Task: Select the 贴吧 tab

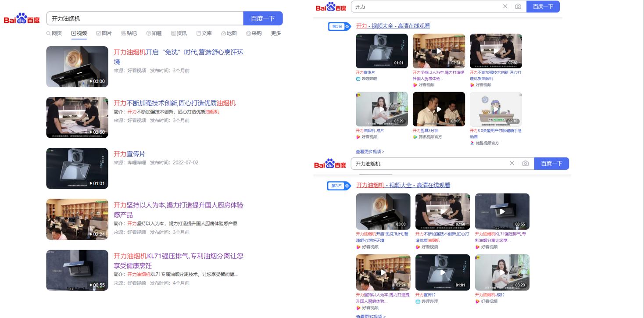Action: [129, 33]
